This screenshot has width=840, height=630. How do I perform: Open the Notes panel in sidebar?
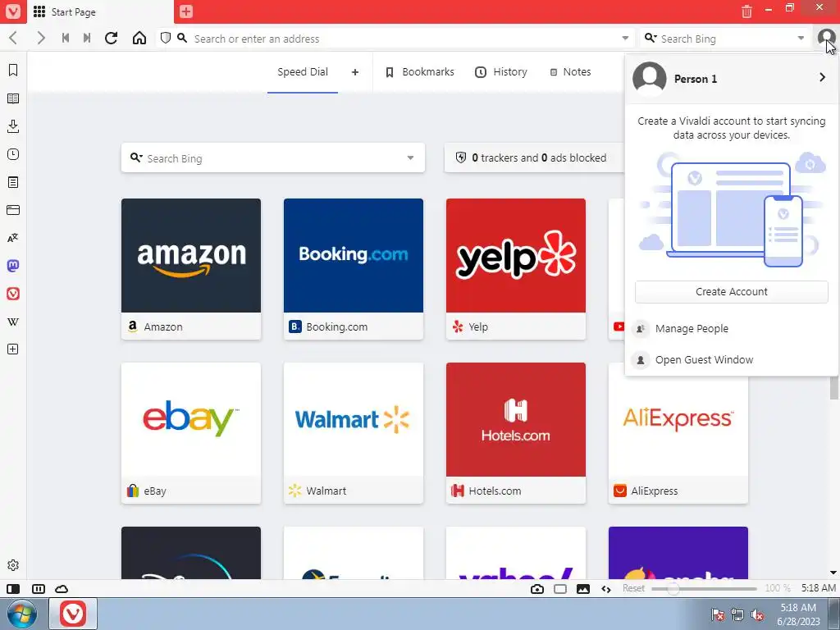(13, 182)
